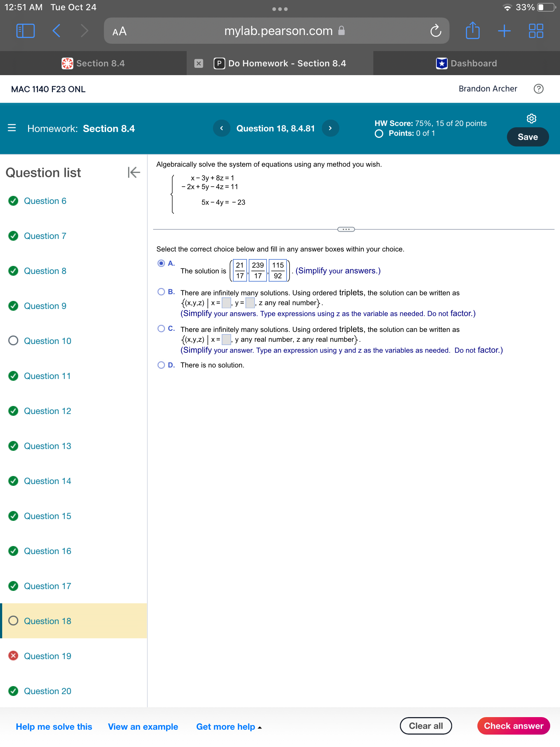This screenshot has width=560, height=747.
Task: Toggle the Safari sidebar icon
Action: (x=26, y=31)
